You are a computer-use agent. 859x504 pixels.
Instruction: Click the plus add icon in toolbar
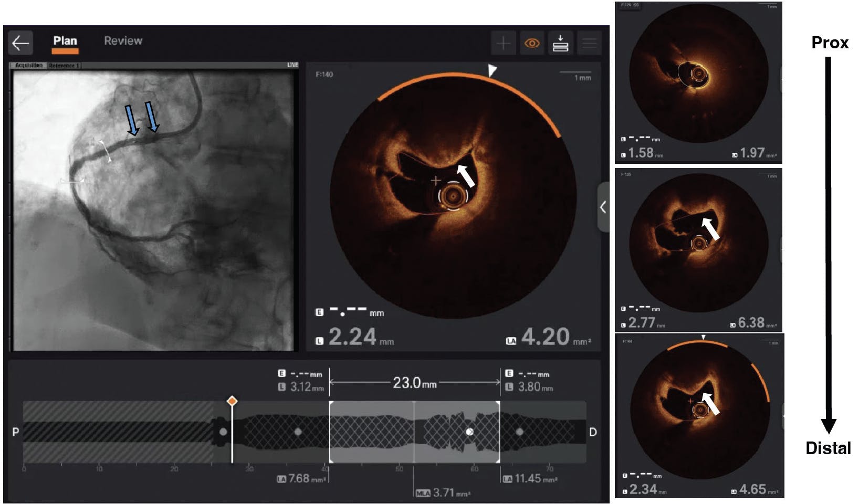pyautogui.click(x=503, y=43)
